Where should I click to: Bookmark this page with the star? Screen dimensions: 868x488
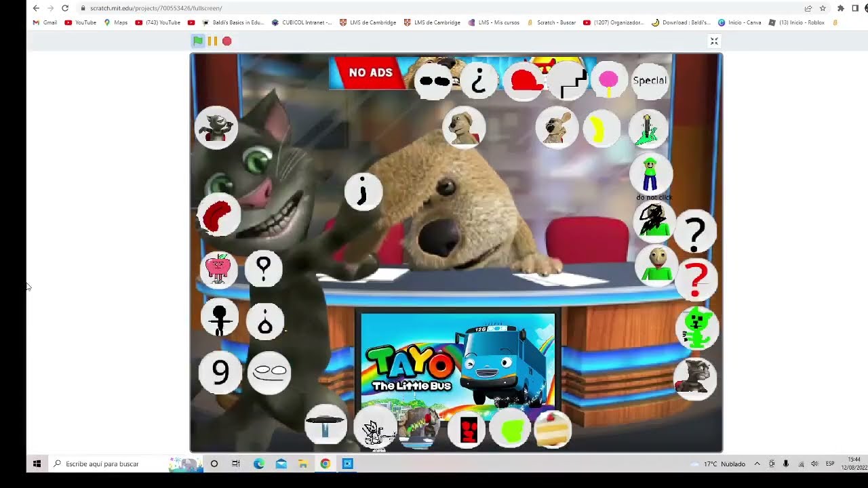tap(823, 8)
